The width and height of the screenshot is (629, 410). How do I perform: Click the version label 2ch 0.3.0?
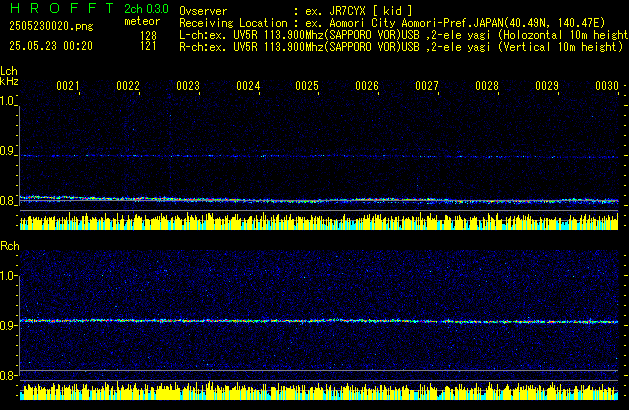(146, 9)
